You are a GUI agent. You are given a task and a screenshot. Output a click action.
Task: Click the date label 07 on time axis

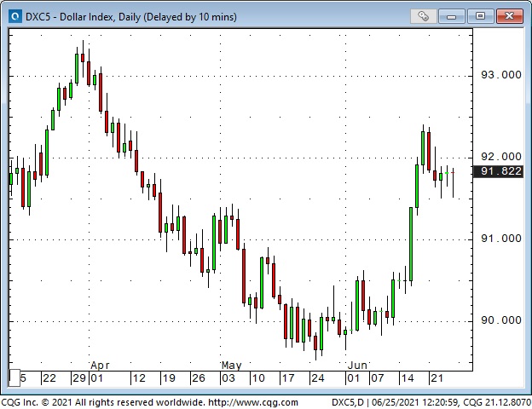(x=378, y=377)
